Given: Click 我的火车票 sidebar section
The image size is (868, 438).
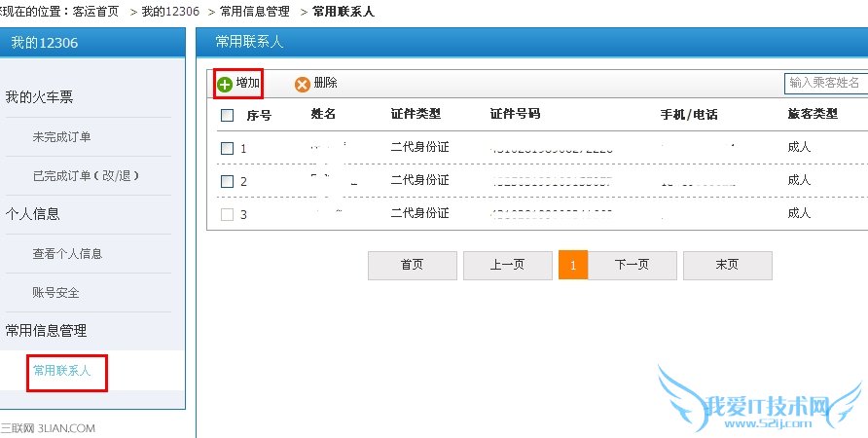Looking at the screenshot, I should (x=39, y=97).
